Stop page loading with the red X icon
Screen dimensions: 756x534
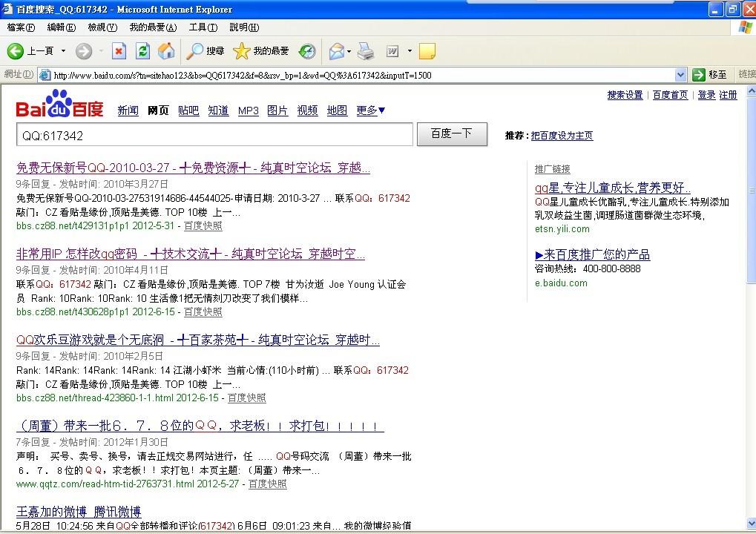(x=119, y=51)
